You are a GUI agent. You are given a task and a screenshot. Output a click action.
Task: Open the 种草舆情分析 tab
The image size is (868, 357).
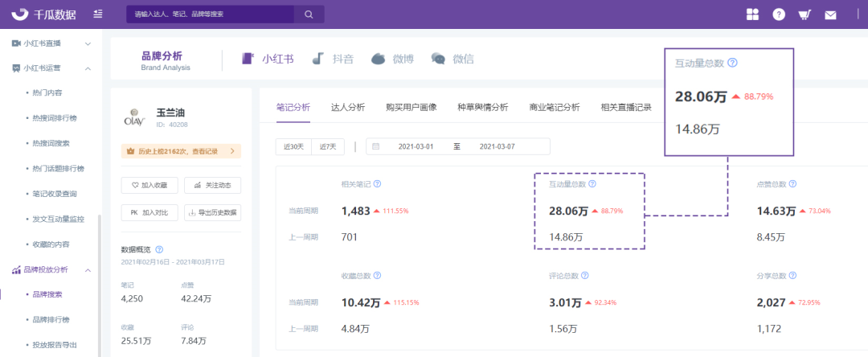tap(483, 108)
